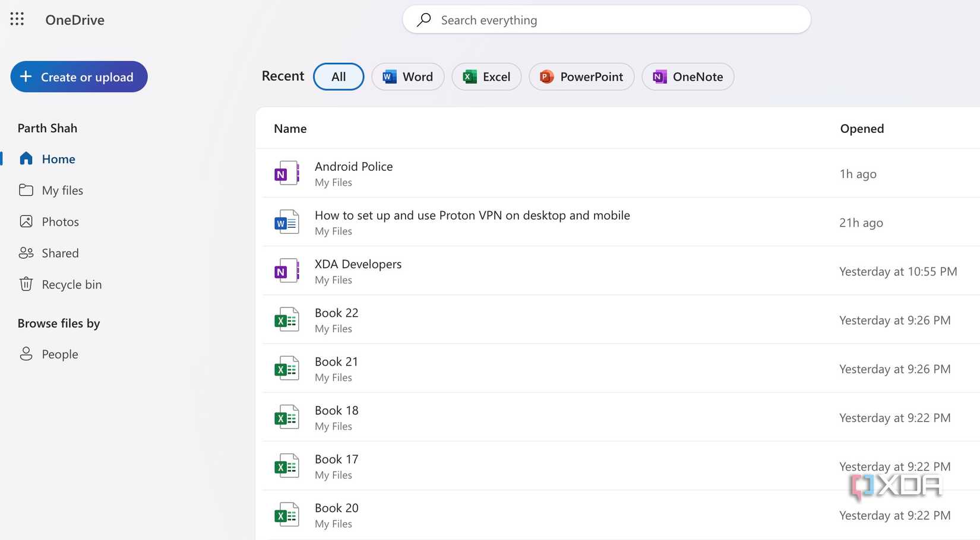Screen dimensions: 980x540
Task: Open the Proton VPN Word document
Action: [x=472, y=215]
